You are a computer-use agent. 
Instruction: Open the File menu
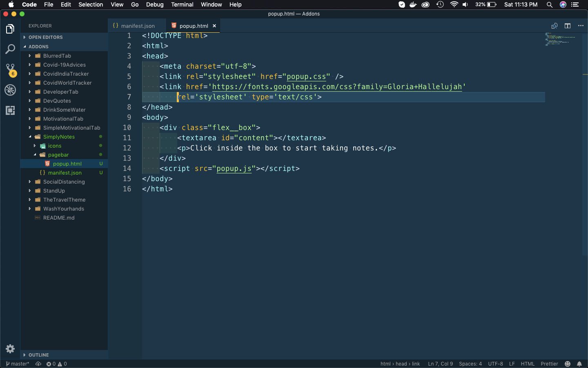click(49, 4)
